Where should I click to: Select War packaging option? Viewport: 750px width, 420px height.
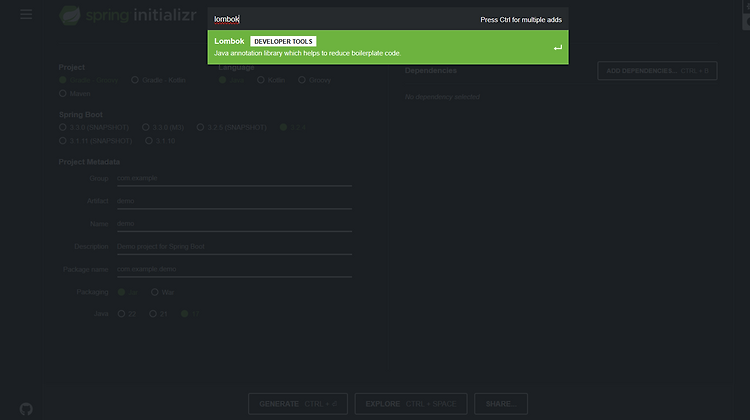(163, 292)
